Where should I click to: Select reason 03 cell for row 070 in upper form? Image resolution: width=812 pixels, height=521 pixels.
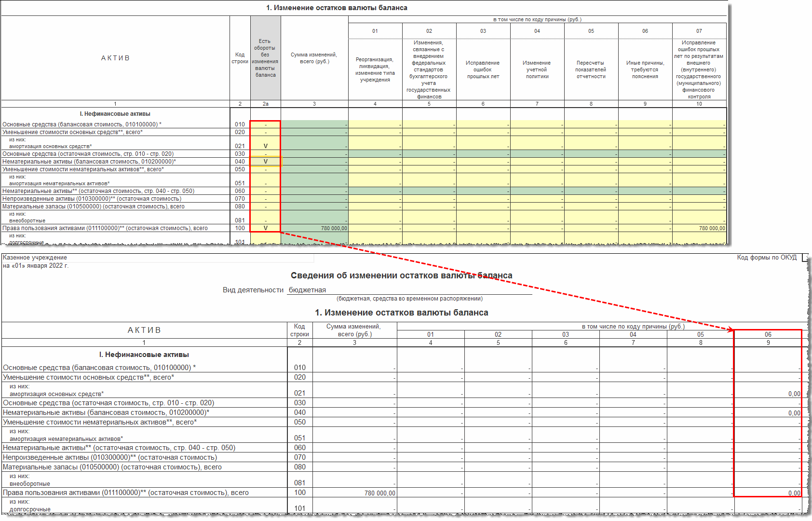483,199
